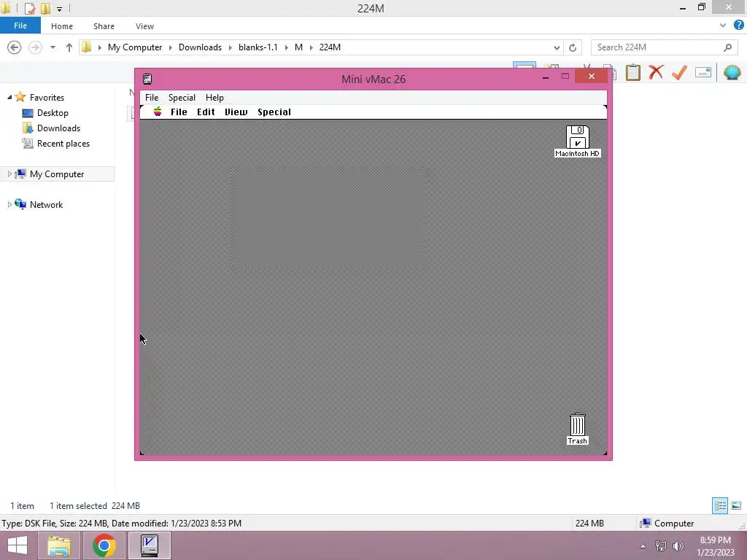The width and height of the screenshot is (747, 560).
Task: Click the Paste clipboard toolbar icon
Action: (x=632, y=72)
